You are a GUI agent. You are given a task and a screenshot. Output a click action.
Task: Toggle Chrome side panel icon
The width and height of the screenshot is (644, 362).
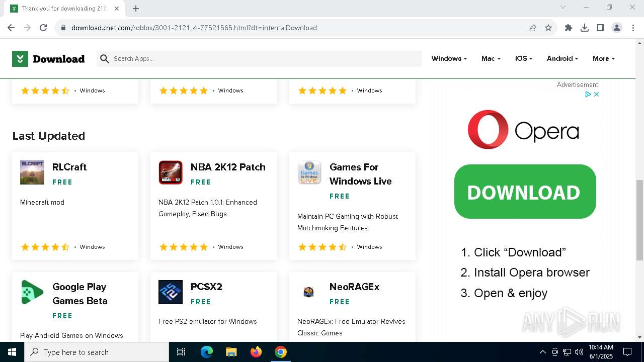(601, 28)
